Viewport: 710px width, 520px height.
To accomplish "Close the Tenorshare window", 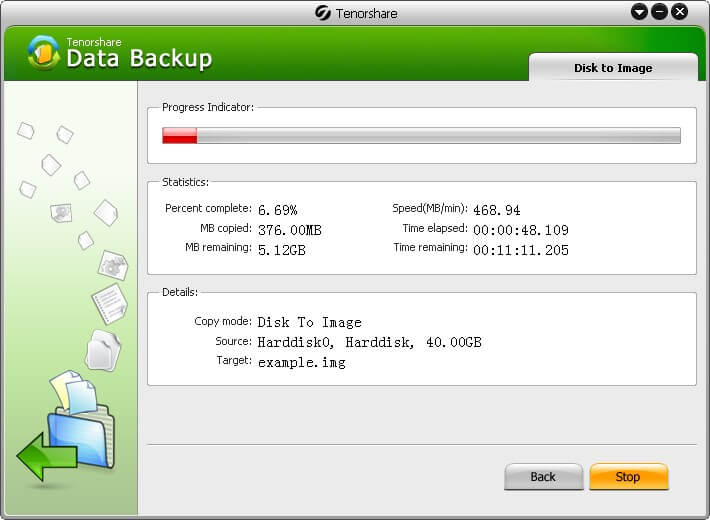I will 680,12.
